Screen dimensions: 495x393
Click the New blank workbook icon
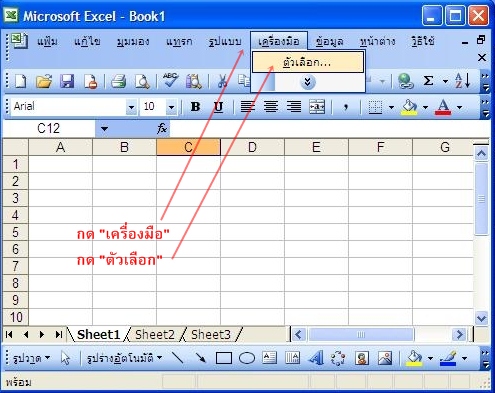[21, 81]
